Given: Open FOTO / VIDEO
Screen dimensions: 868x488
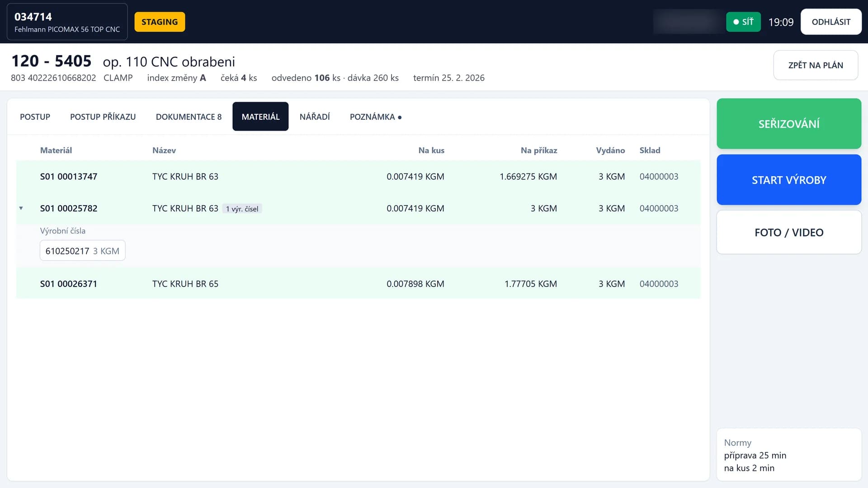Looking at the screenshot, I should point(789,232).
